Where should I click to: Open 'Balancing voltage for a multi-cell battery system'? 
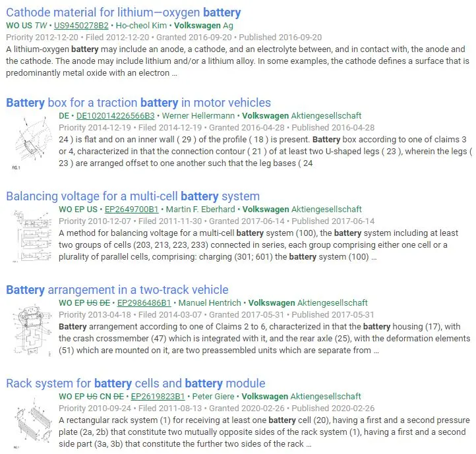pos(133,196)
